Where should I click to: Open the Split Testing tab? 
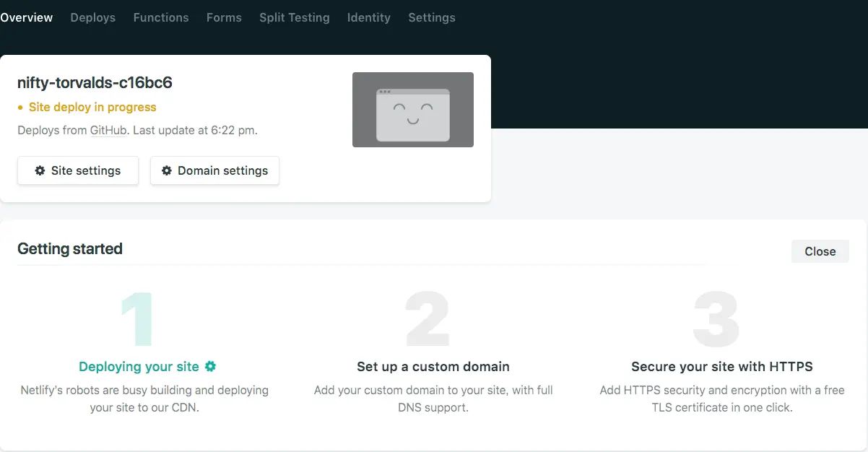pos(295,17)
